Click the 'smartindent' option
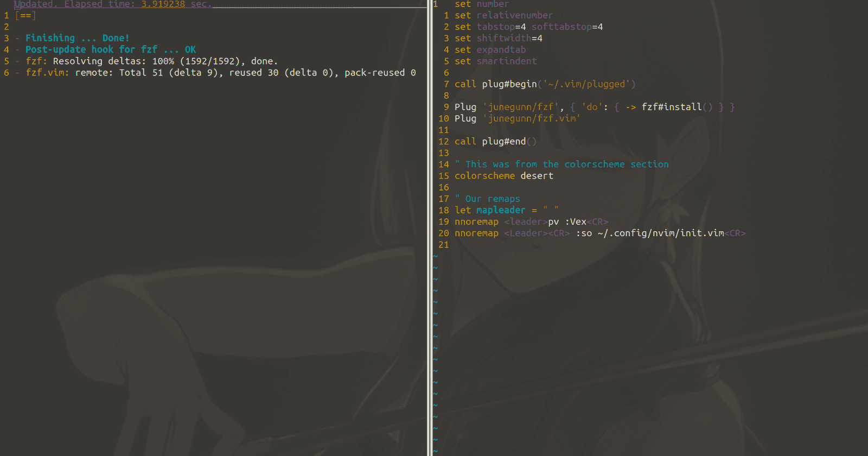Viewport: 868px width, 456px height. point(506,61)
